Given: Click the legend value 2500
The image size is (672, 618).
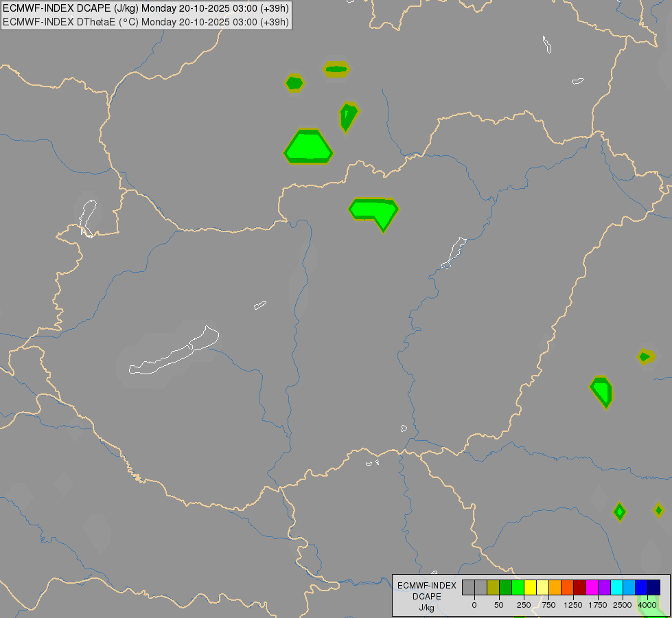Looking at the screenshot, I should (x=623, y=605).
